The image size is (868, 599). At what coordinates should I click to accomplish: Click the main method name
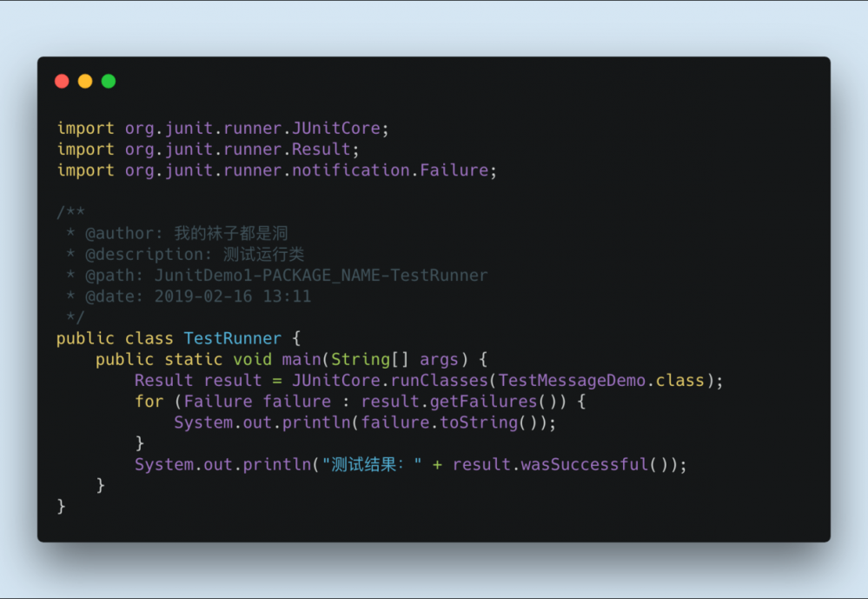301,359
